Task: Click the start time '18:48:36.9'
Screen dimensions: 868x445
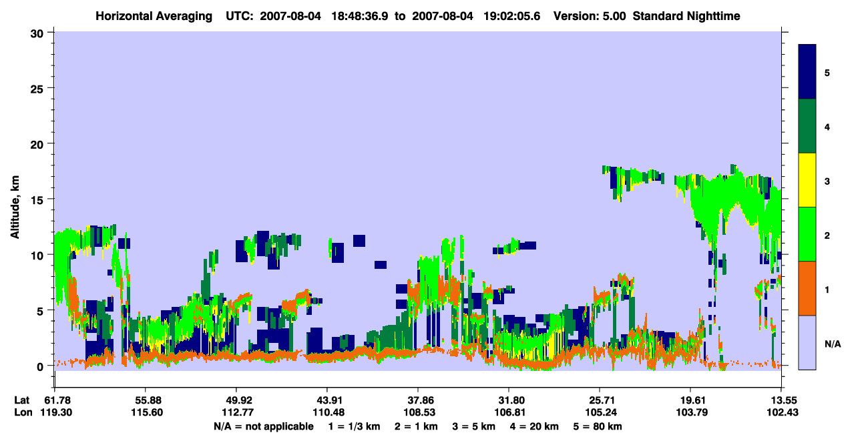Action: tap(360, 16)
